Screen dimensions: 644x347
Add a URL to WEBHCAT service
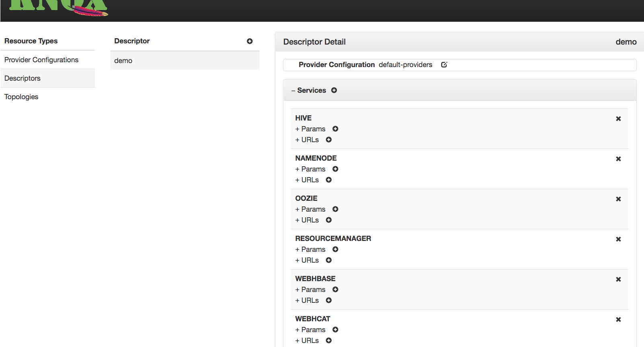[329, 341]
